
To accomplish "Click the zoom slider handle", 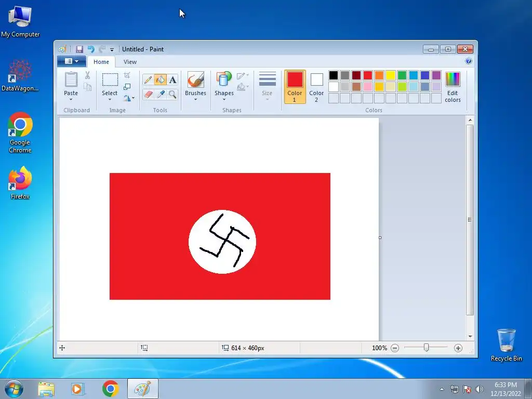I will (x=426, y=348).
